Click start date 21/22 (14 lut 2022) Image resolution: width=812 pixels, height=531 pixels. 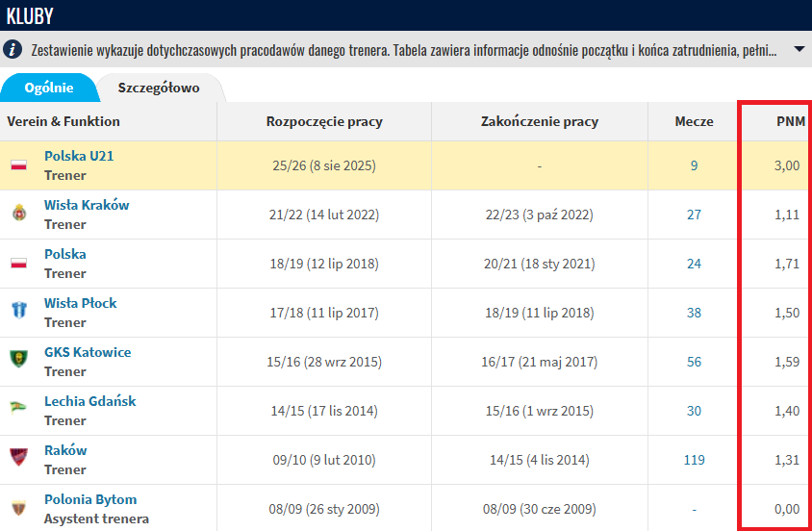324,215
